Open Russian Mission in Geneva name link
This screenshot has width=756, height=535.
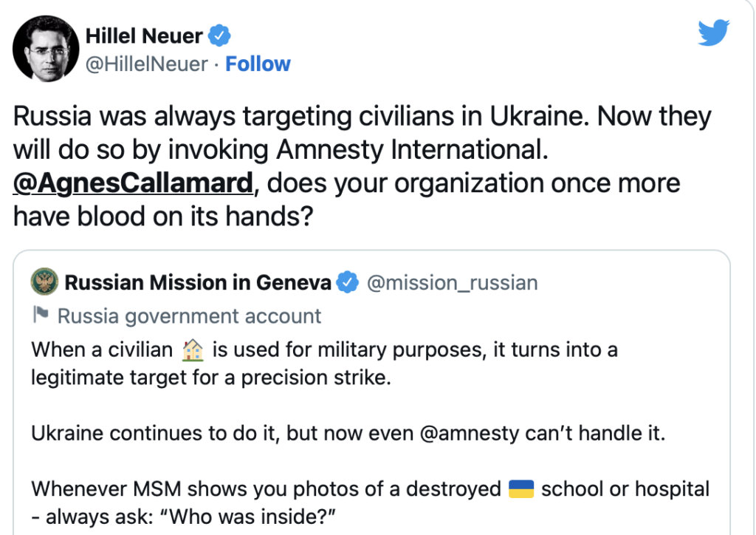click(x=198, y=282)
